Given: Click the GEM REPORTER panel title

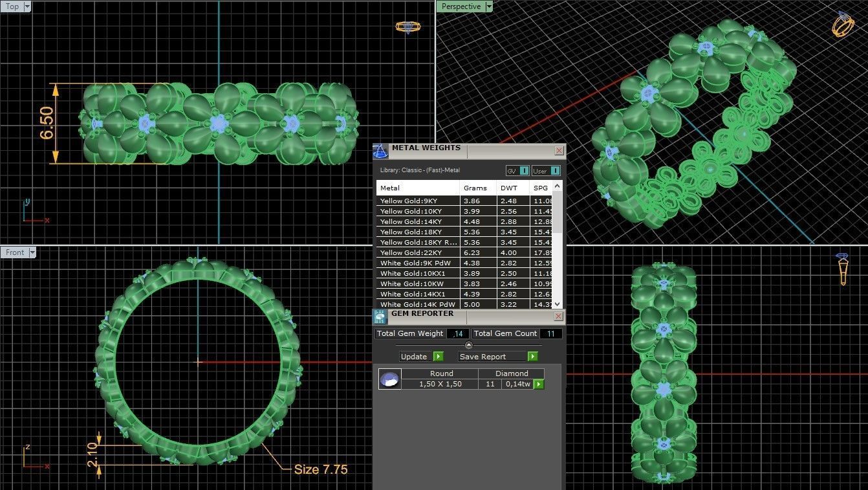Looking at the screenshot, I should 422,313.
